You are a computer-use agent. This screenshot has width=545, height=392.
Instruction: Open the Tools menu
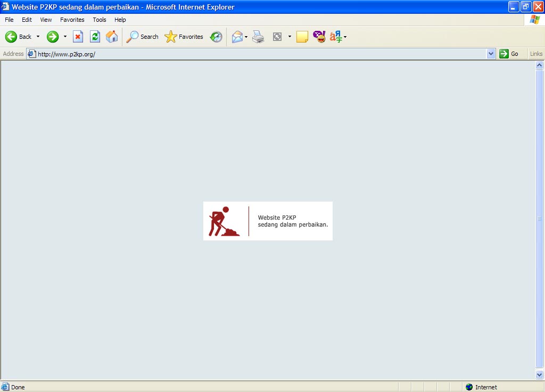pyautogui.click(x=100, y=20)
